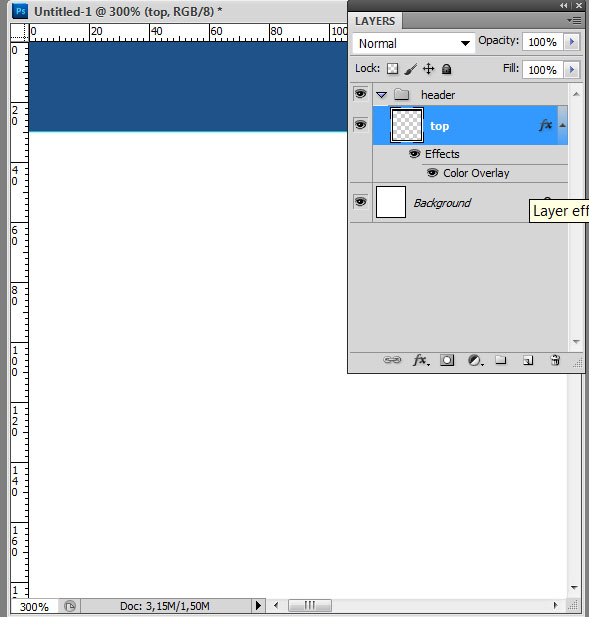Screen dimensions: 589x617
Task: Click the horizontal scrollbar thumb
Action: tap(310, 605)
